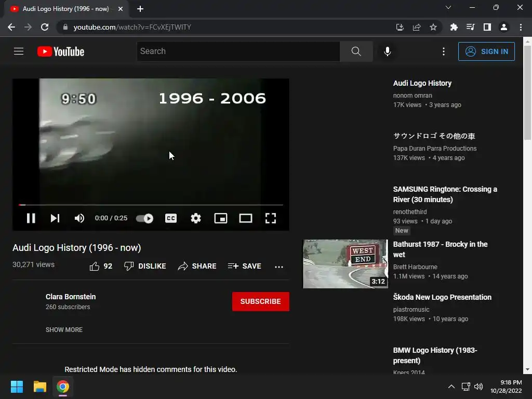Open network icon in system tray
Viewport: 532px width, 399px height.
[466, 387]
